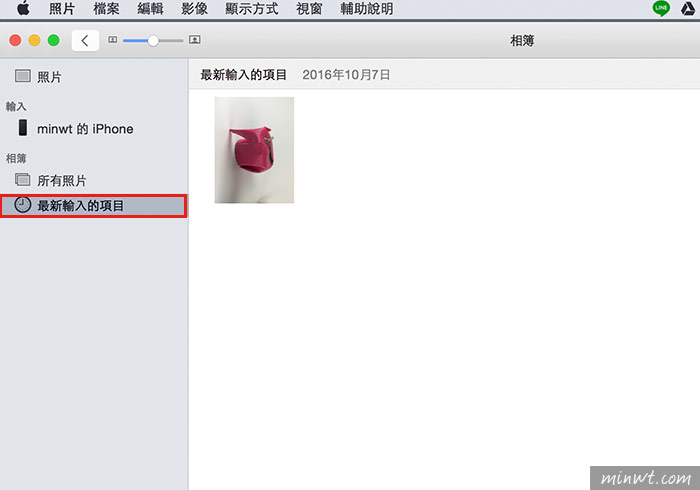Click the Google Drive menu bar icon

(x=688, y=8)
